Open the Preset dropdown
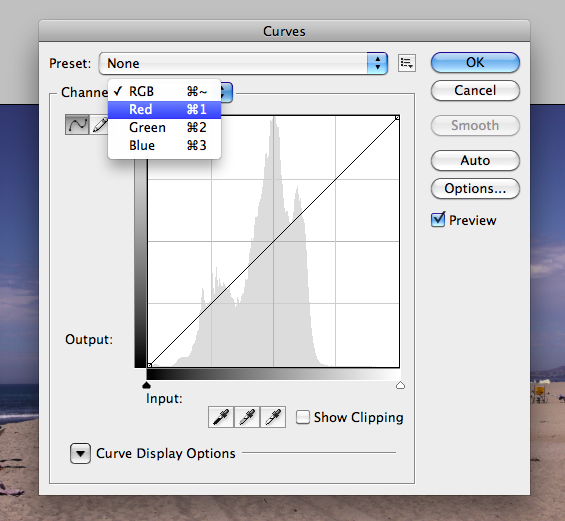565x521 pixels. click(x=243, y=63)
